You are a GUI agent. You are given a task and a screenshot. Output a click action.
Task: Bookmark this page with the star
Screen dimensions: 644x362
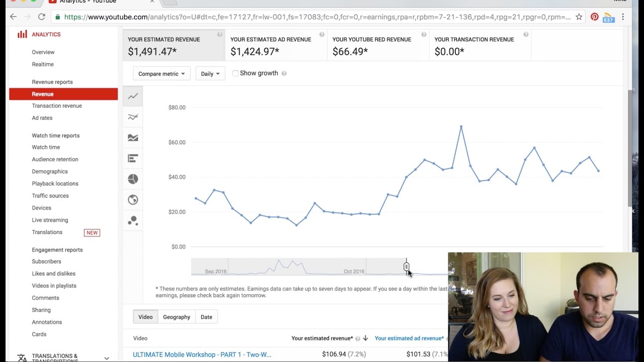pyautogui.click(x=579, y=17)
